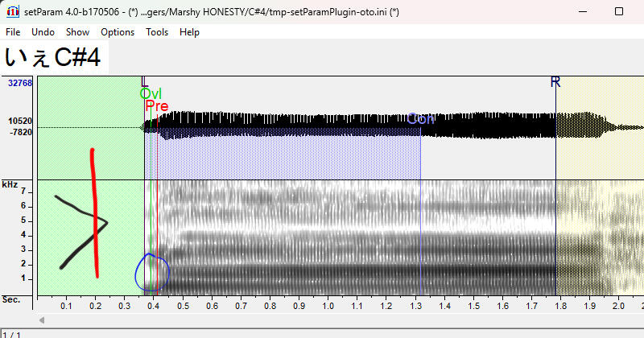Open the Undo menu
Image resolution: width=644 pixels, height=338 pixels.
43,32
